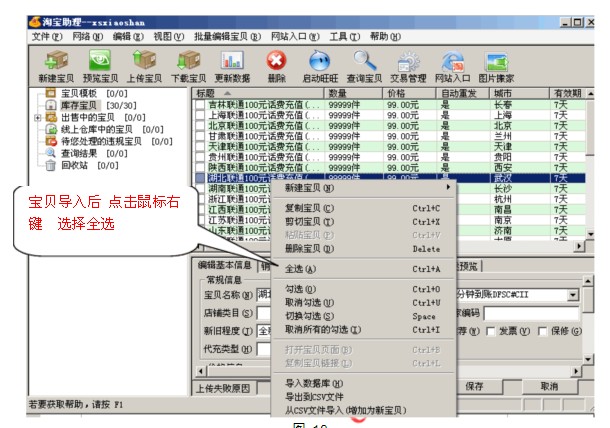Click the 更新数据 chart icon
The width and height of the screenshot is (610, 428).
click(x=232, y=60)
